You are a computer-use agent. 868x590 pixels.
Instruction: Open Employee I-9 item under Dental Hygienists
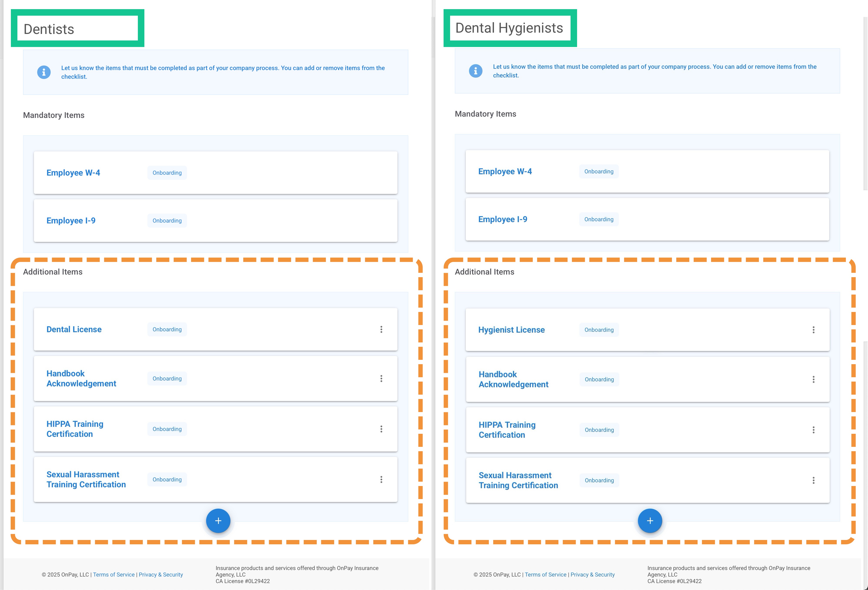coord(502,219)
